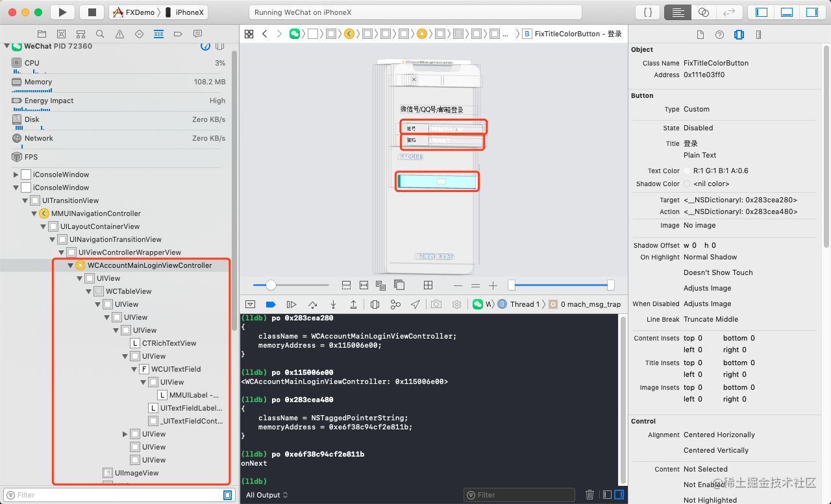Open the Source Control navigator
Viewport: 831px width, 504px height.
point(61,34)
